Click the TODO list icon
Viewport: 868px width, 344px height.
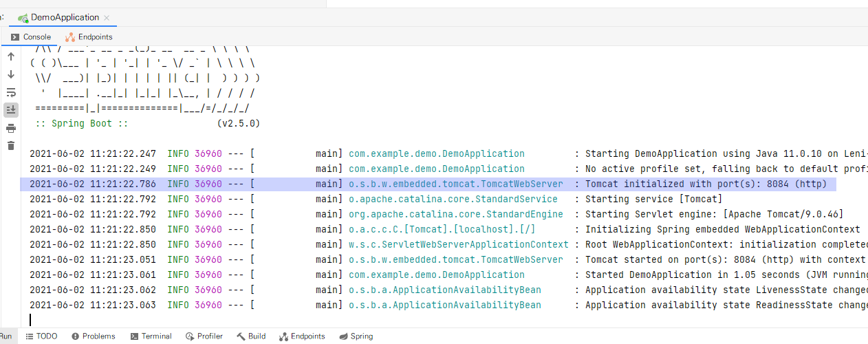pyautogui.click(x=30, y=336)
